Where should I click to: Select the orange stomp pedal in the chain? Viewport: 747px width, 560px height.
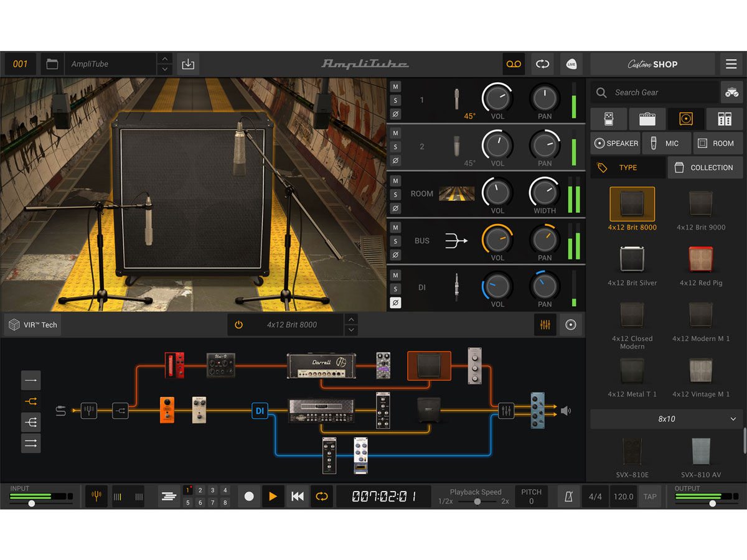point(167,410)
